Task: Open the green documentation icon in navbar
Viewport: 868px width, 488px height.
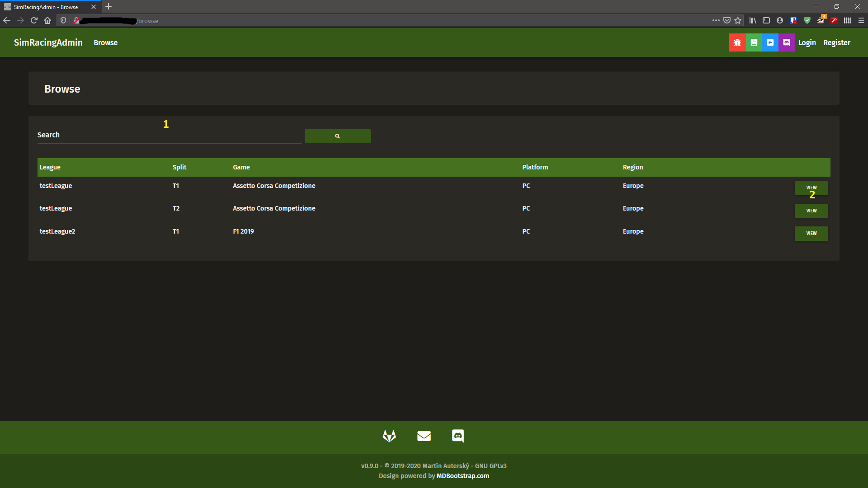Action: coord(754,42)
